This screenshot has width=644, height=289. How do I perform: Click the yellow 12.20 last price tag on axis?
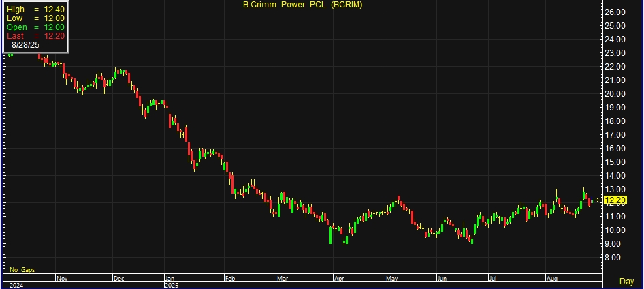pos(615,200)
